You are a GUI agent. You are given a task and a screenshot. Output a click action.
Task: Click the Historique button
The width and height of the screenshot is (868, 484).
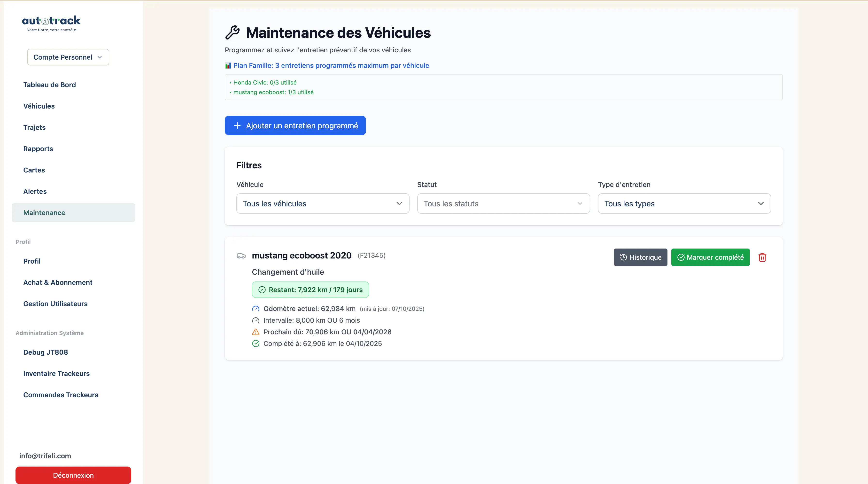[640, 258]
